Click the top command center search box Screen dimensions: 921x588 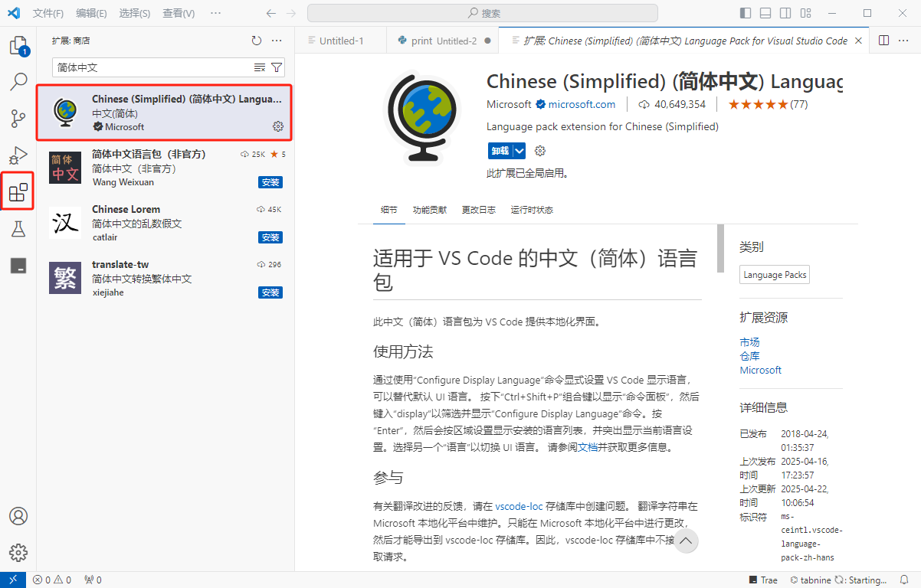(483, 13)
